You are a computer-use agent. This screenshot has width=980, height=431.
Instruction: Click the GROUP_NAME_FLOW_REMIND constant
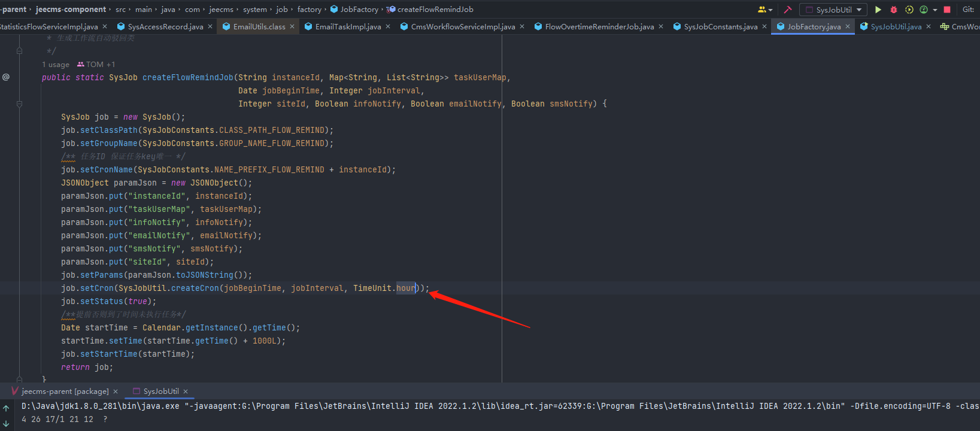point(272,144)
